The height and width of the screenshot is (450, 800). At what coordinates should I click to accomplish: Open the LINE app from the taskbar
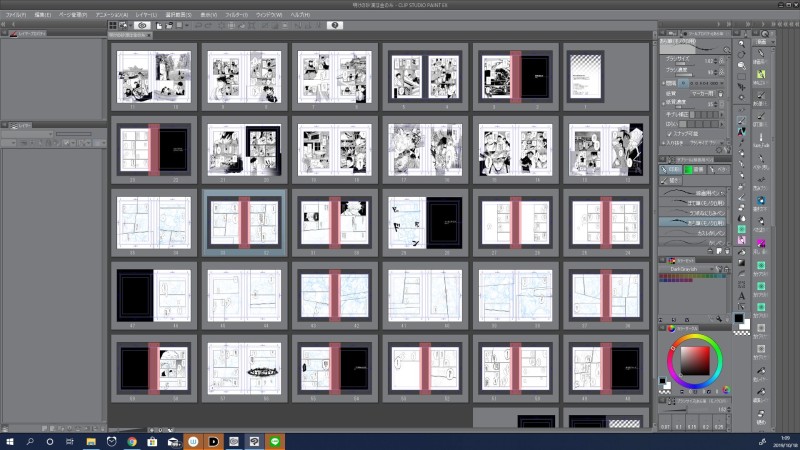click(x=275, y=441)
